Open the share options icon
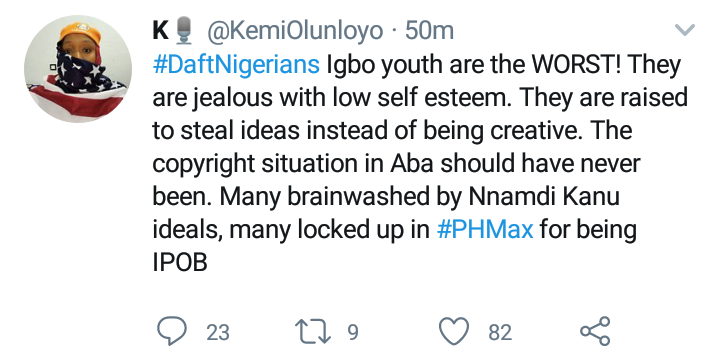The width and height of the screenshot is (720, 361). (595, 331)
